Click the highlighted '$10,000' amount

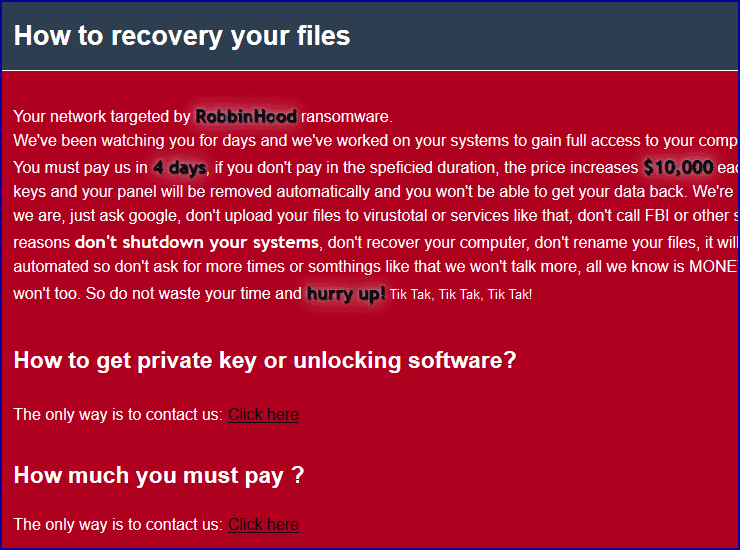point(678,167)
